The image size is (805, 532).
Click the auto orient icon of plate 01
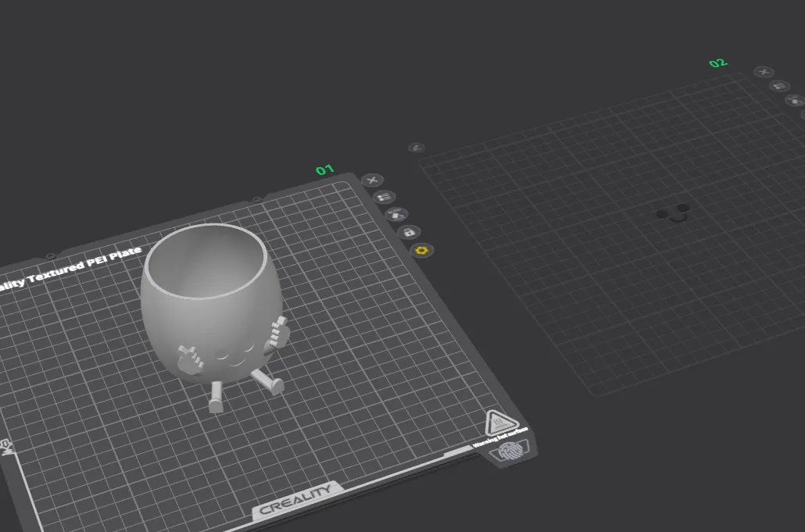396,215
